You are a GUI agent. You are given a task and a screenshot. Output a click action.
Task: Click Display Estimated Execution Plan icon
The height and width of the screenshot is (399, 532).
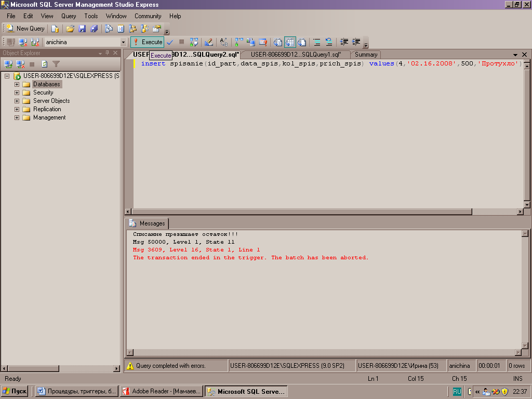tap(194, 42)
